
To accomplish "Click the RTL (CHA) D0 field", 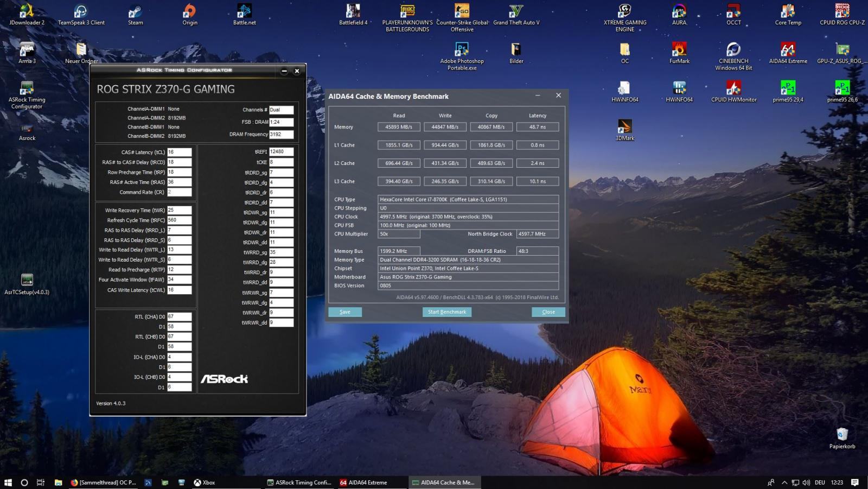I will point(179,316).
